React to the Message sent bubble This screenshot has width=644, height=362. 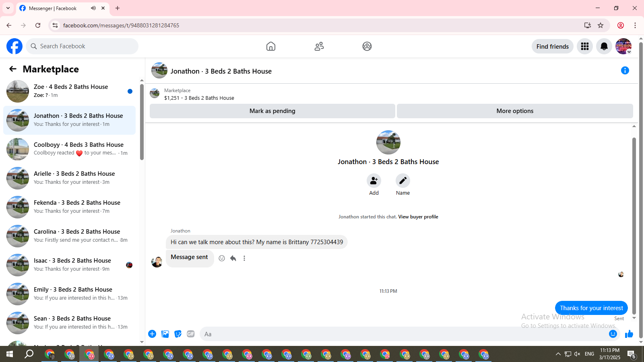(x=222, y=258)
